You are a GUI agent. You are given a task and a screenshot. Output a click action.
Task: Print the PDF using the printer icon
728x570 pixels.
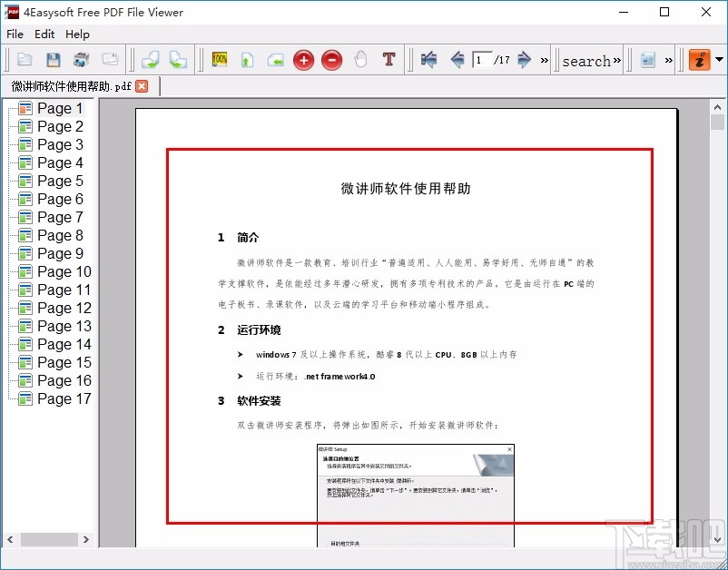click(81, 60)
